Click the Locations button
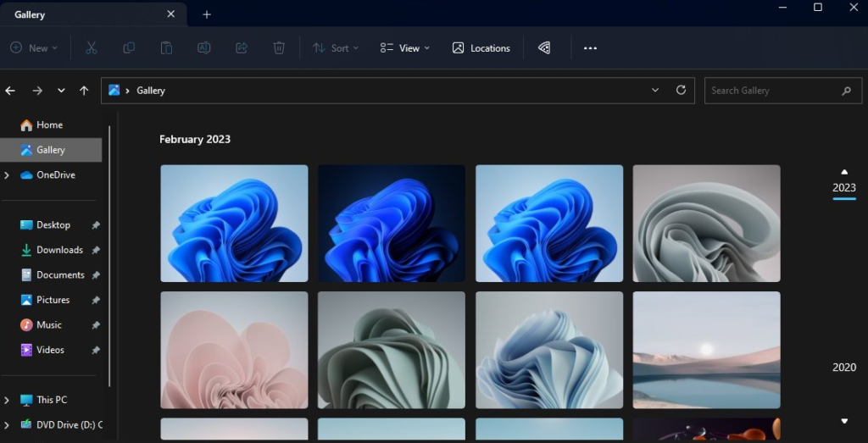Image resolution: width=868 pixels, height=443 pixels. pos(481,48)
